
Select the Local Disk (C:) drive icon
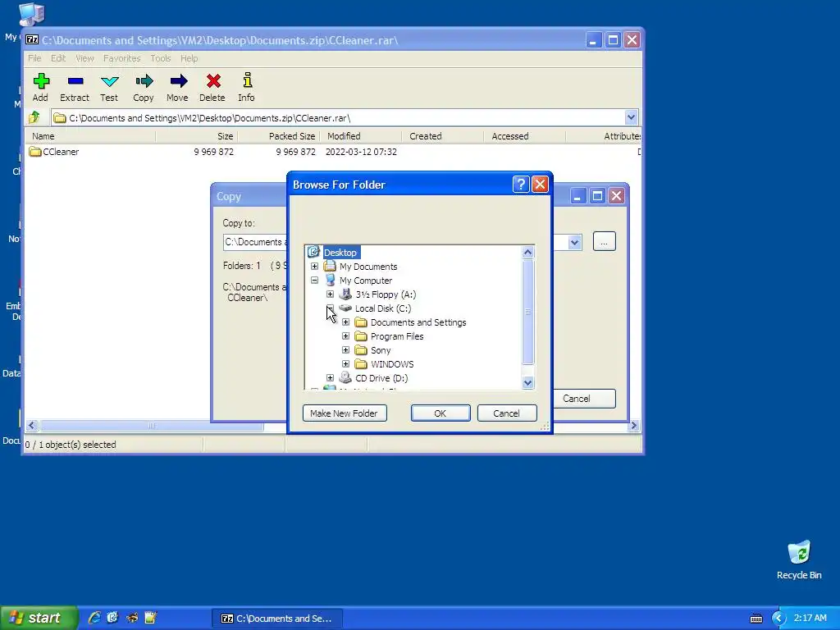tap(345, 308)
